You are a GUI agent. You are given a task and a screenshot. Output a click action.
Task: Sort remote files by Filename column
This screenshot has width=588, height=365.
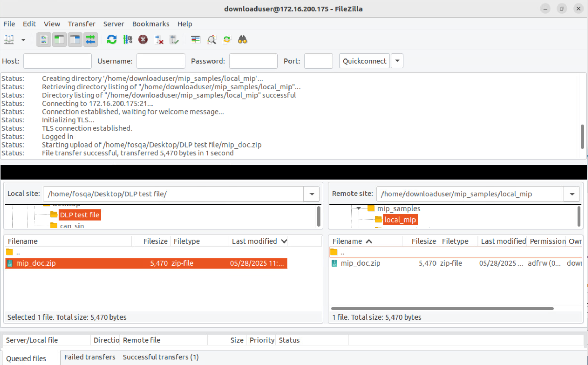tap(366, 241)
